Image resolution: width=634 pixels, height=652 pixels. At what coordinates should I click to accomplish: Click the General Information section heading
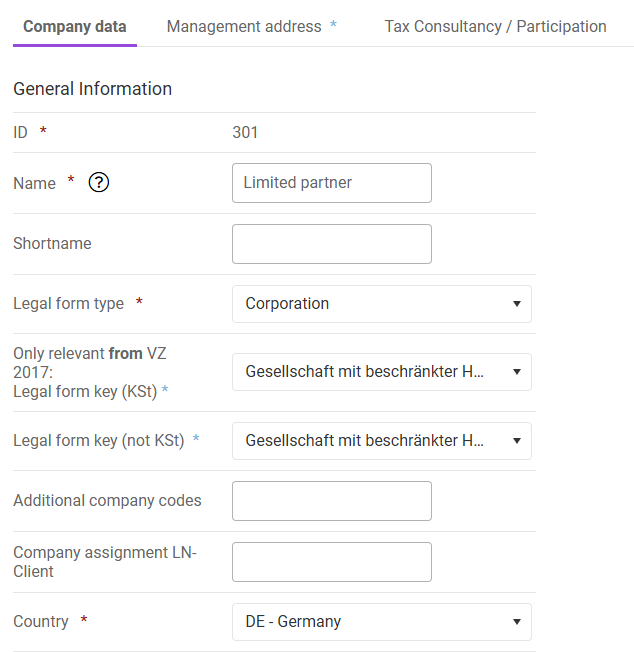tap(92, 89)
